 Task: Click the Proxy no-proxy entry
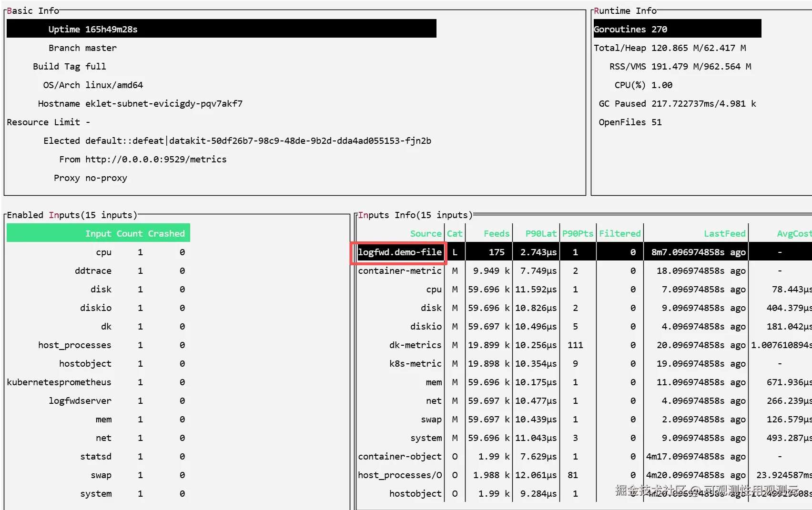click(91, 178)
